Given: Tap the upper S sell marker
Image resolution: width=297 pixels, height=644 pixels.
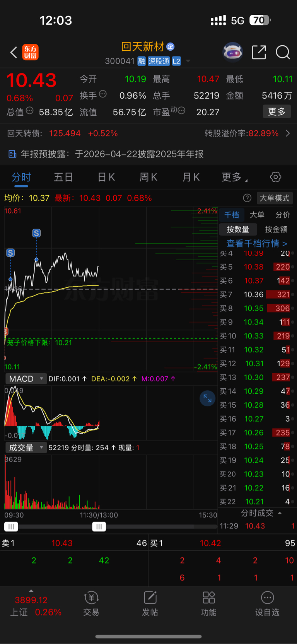Looking at the screenshot, I should point(36,233).
